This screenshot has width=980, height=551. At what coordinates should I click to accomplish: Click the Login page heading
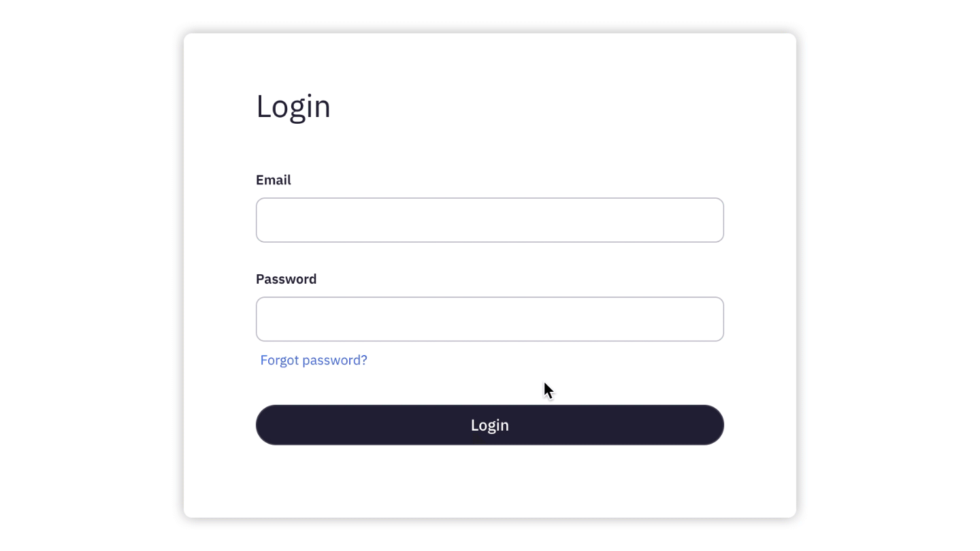(x=293, y=106)
